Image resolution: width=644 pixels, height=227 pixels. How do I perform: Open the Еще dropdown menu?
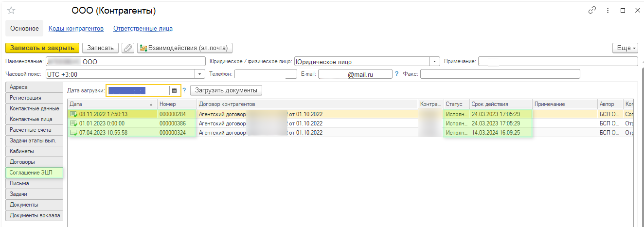tap(625, 48)
